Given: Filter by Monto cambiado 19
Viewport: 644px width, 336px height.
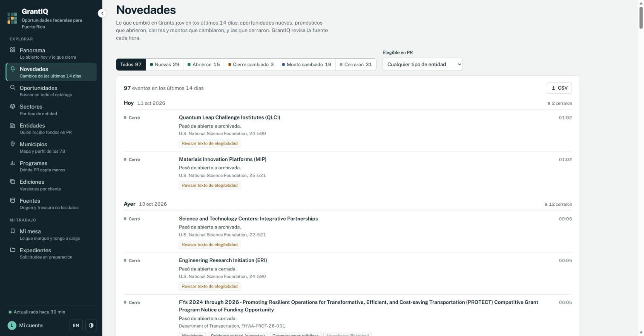Looking at the screenshot, I should tap(307, 65).
